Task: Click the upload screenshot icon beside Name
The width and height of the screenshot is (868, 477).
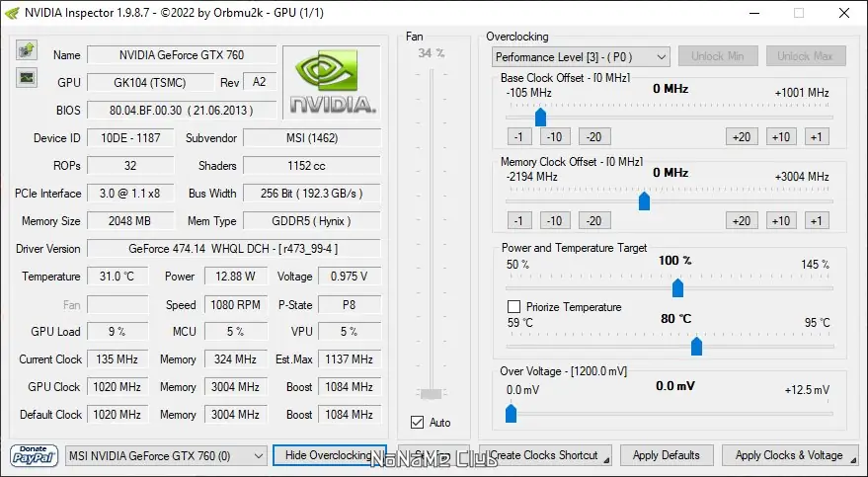Action: (x=27, y=49)
